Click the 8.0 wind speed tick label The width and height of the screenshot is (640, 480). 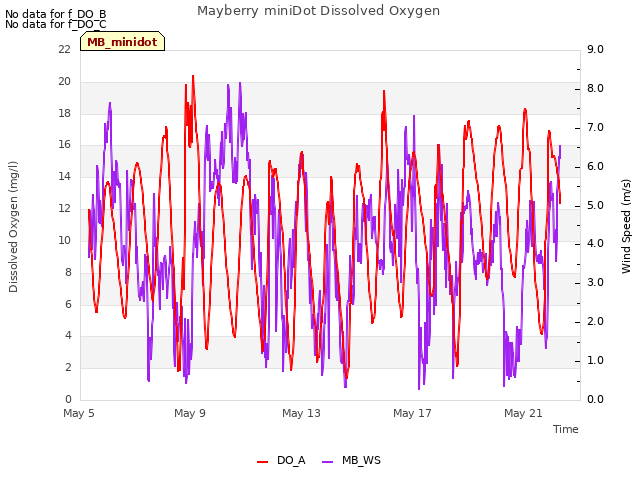595,88
